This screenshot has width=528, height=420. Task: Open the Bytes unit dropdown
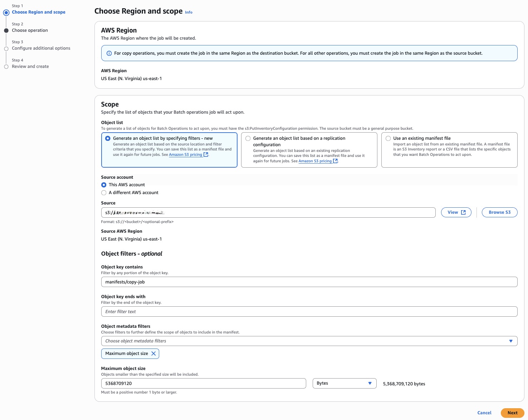(344, 383)
